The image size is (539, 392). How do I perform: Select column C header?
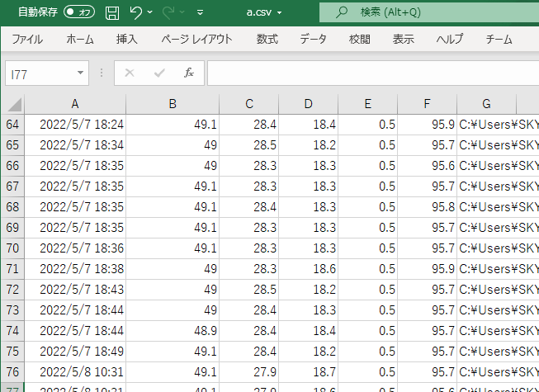[249, 104]
